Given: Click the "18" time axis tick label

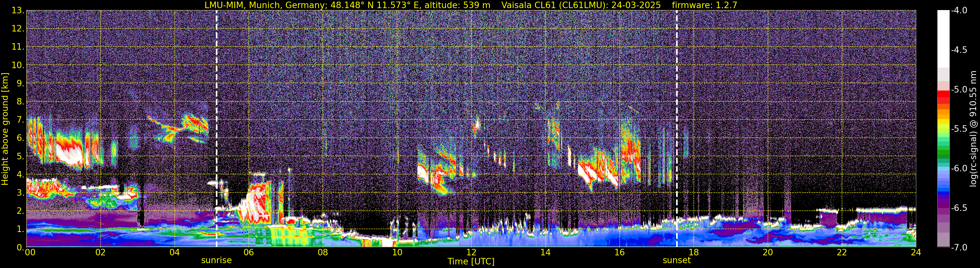Looking at the screenshot, I should coord(694,253).
